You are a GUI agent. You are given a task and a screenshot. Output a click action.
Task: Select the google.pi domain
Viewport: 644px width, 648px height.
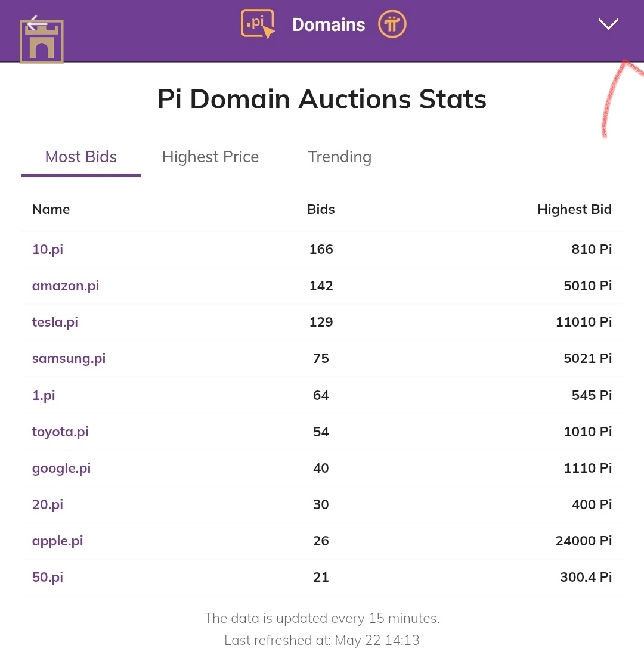(61, 468)
